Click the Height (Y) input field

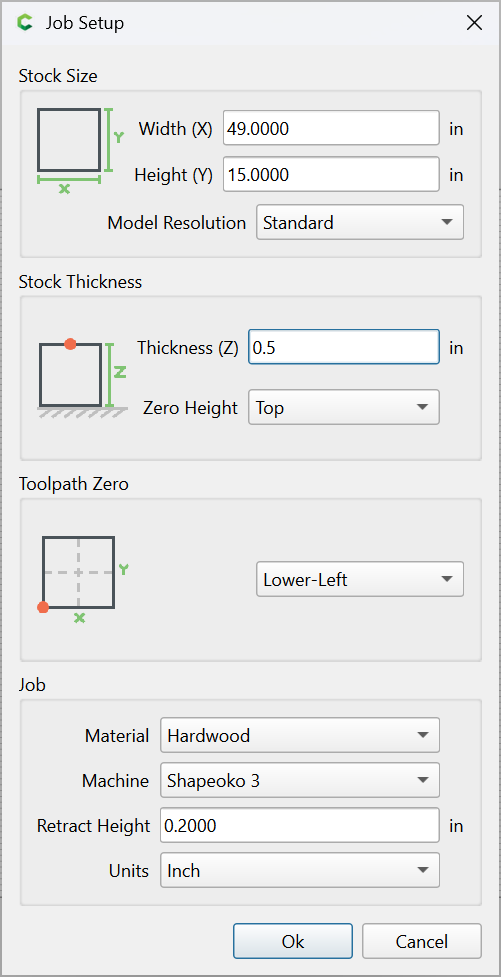[x=332, y=174]
